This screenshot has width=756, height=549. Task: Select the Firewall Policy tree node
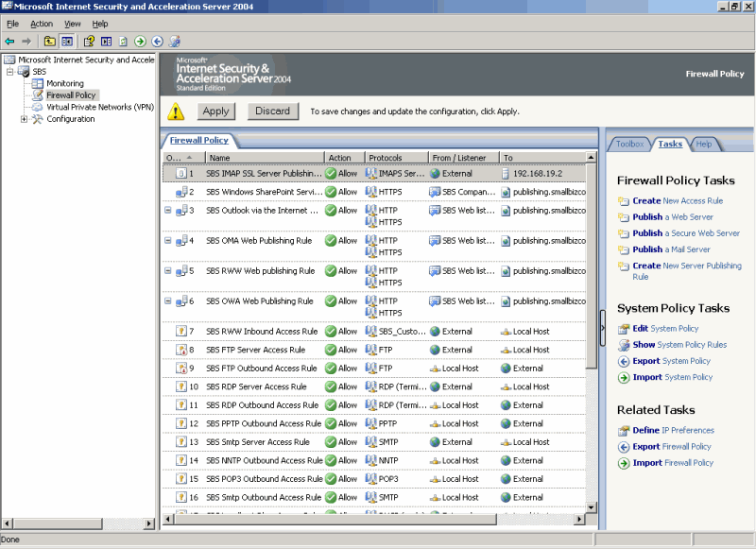[71, 95]
